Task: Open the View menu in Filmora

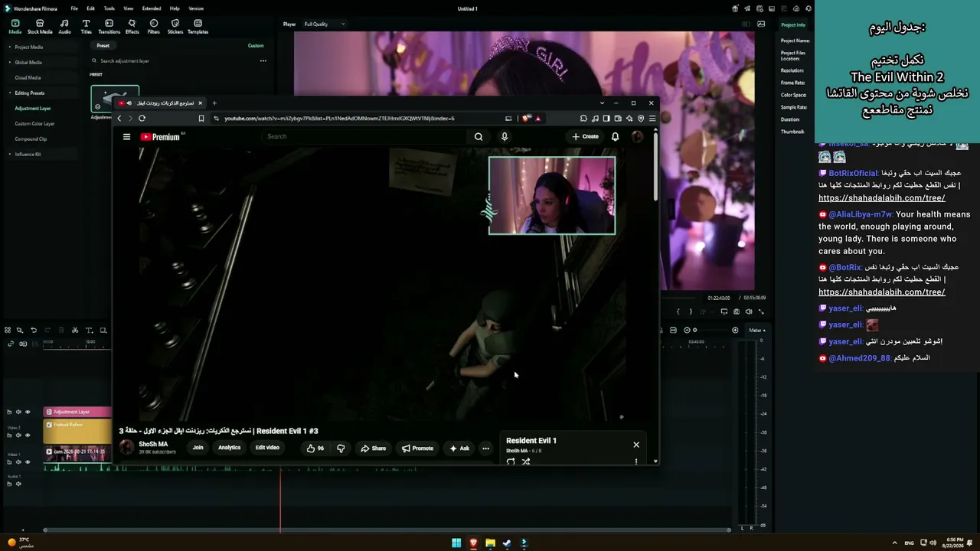Action: [x=129, y=8]
